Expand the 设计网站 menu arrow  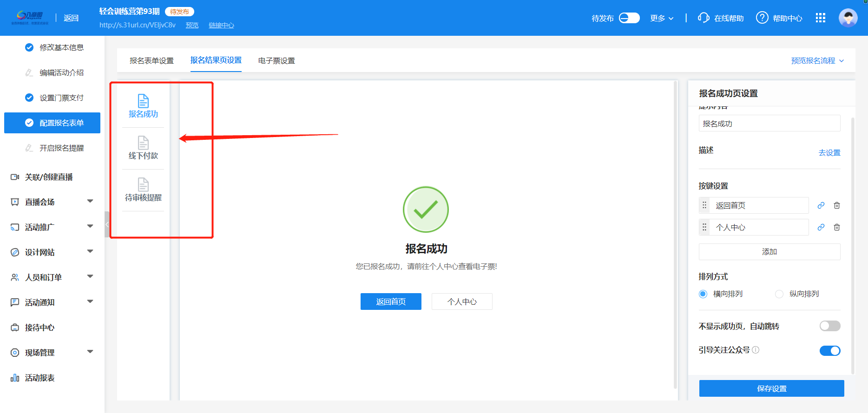pyautogui.click(x=90, y=251)
